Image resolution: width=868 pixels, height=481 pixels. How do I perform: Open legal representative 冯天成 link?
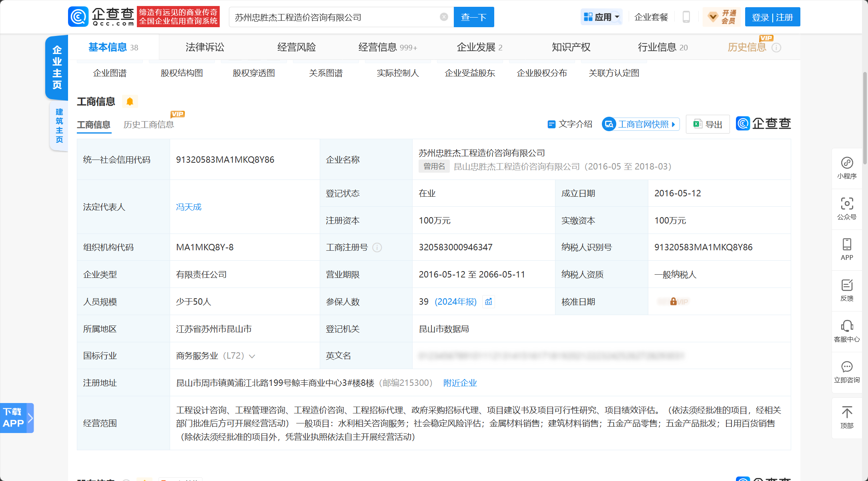188,207
